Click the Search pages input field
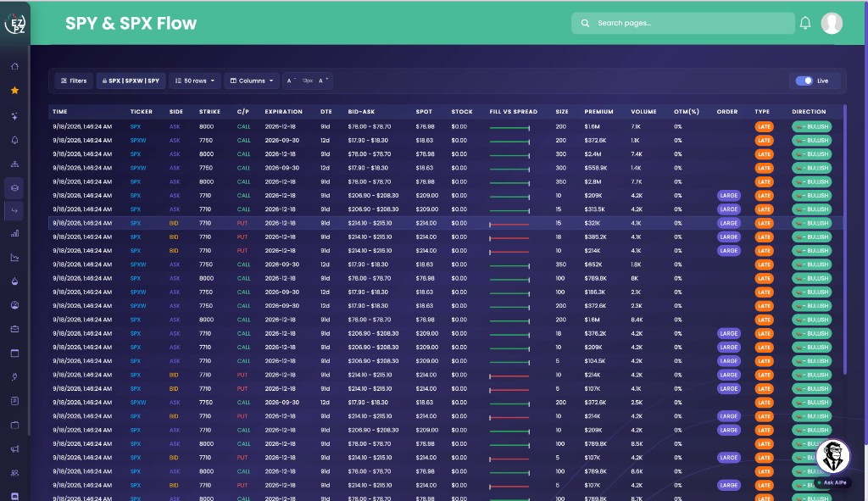868x501 pixels. pos(683,23)
